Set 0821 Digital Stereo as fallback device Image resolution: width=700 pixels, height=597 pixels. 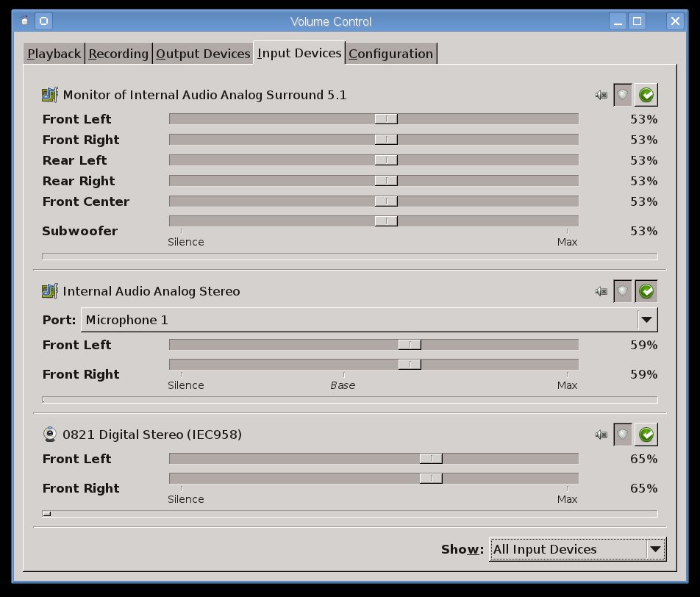[646, 435]
